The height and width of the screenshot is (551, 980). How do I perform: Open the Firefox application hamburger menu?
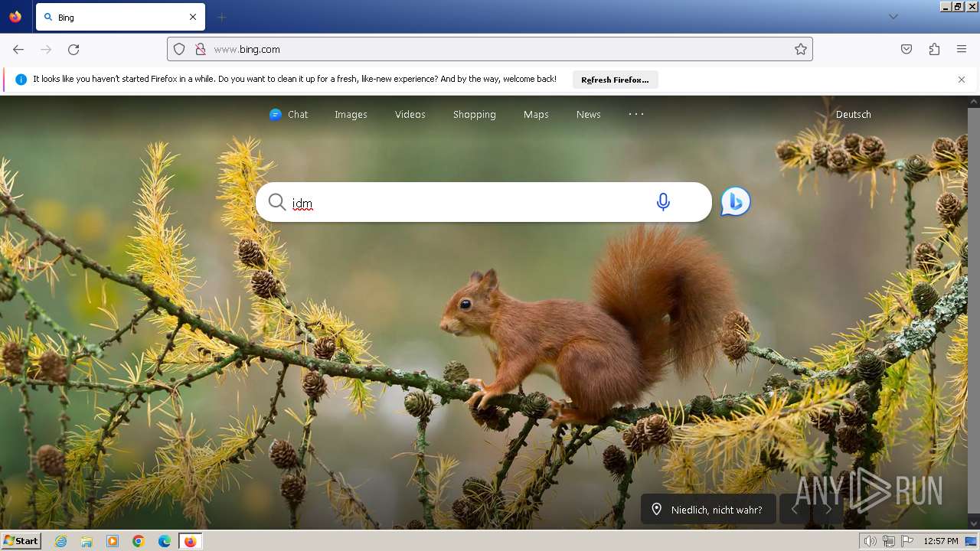(x=962, y=49)
